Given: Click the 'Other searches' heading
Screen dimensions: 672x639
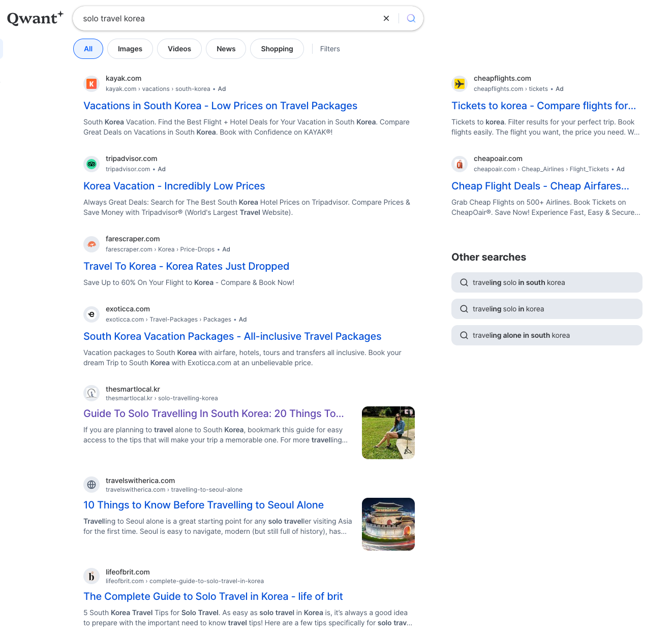Looking at the screenshot, I should [x=488, y=257].
